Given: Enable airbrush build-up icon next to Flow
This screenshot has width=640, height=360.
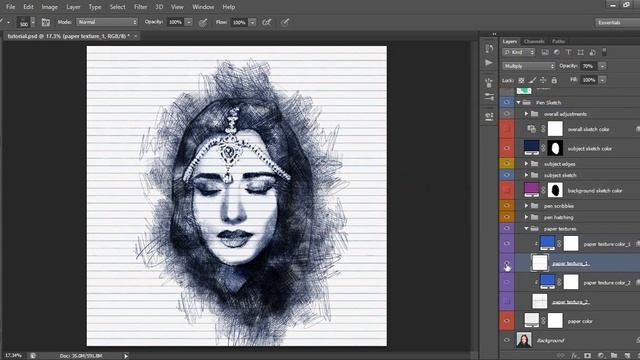Looking at the screenshot, I should click(267, 22).
